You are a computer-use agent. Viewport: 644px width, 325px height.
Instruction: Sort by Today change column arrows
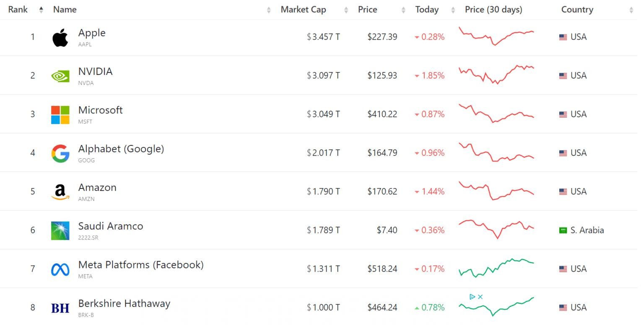point(453,10)
